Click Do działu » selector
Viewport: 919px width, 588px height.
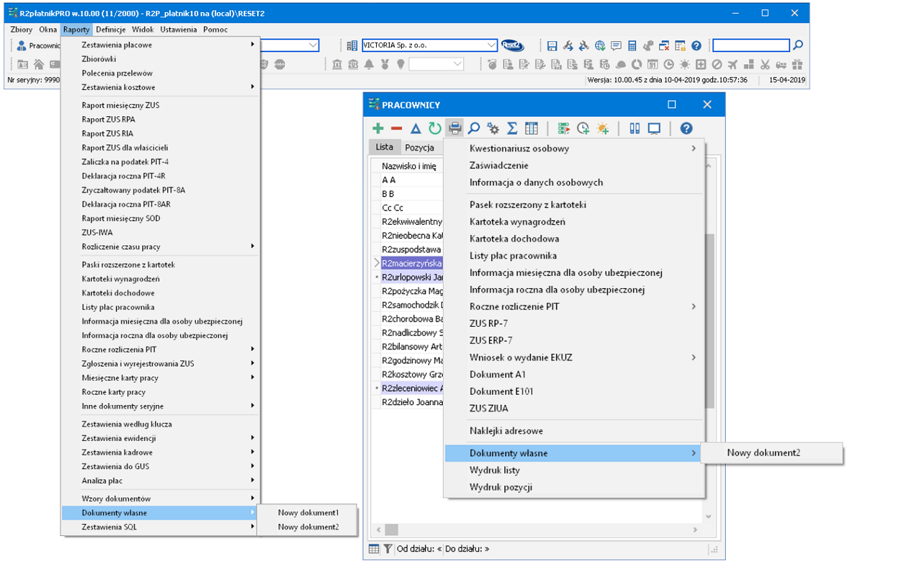(467, 549)
